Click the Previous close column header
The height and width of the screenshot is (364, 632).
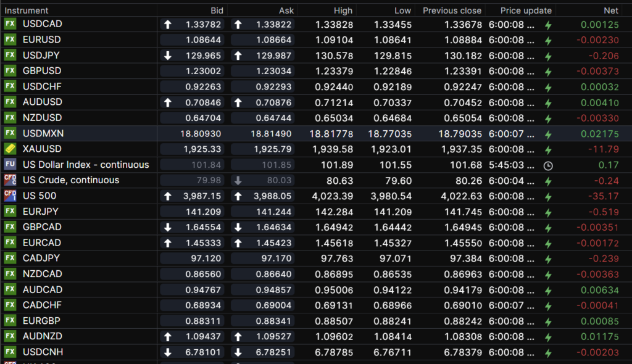pyautogui.click(x=452, y=10)
